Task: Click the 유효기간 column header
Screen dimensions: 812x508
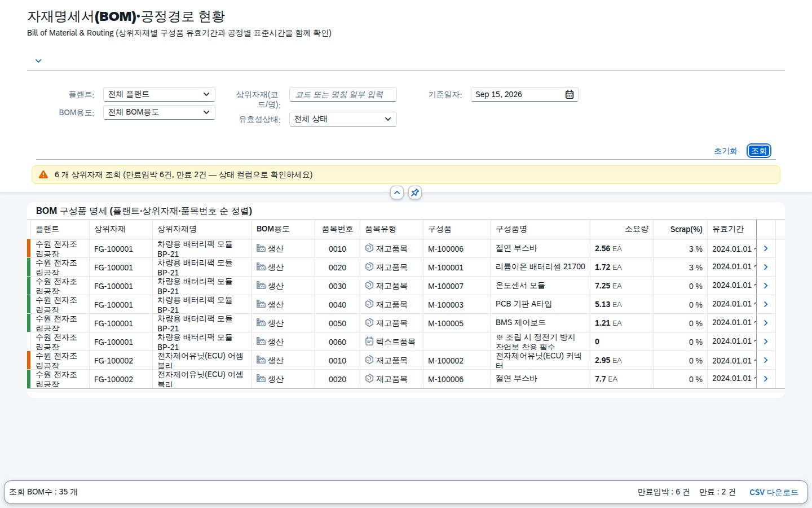Action: click(732, 229)
